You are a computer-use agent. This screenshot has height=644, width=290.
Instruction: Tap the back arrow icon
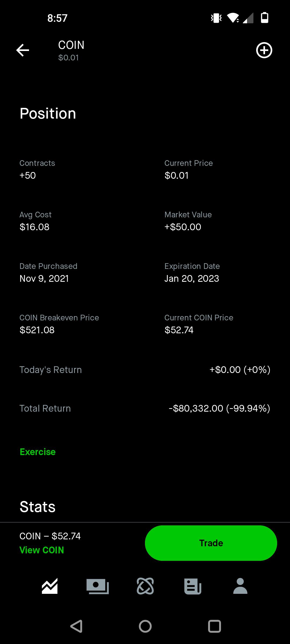[23, 50]
